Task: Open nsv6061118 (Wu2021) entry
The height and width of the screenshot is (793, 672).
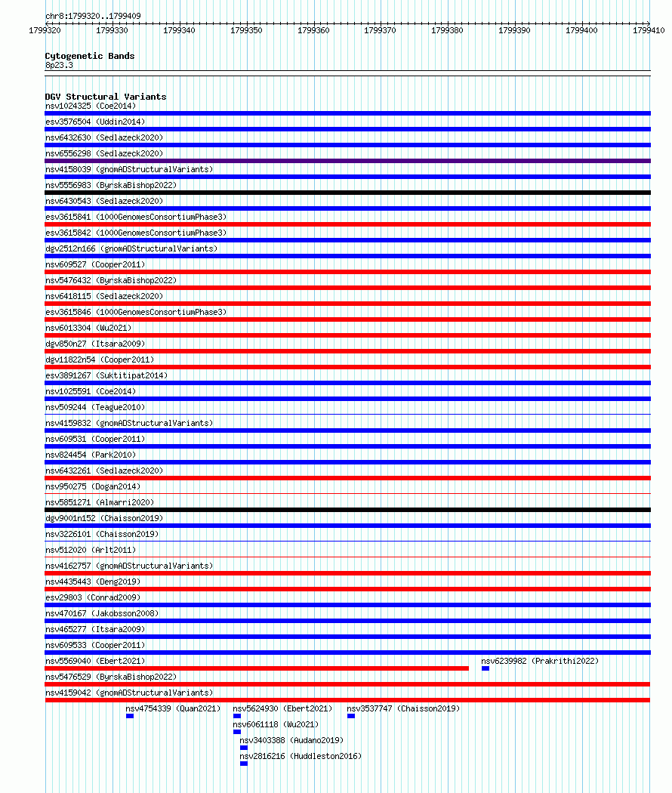Action: click(x=276, y=725)
